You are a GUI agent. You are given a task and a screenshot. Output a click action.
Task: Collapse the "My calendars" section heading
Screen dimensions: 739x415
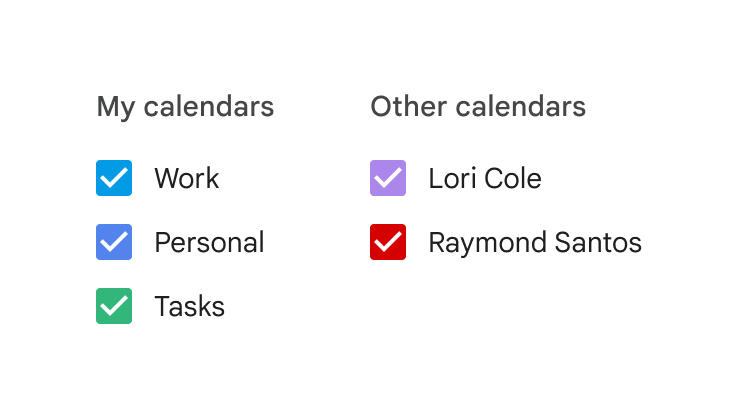pyautogui.click(x=185, y=107)
